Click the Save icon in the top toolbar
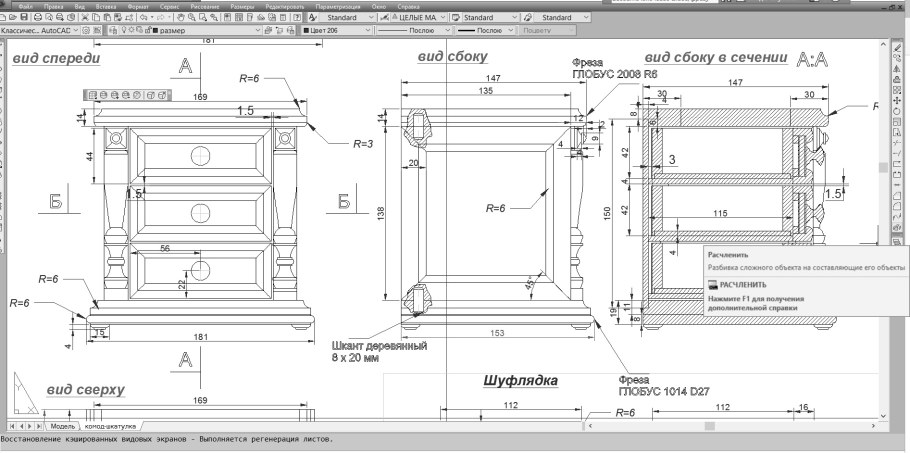The image size is (910, 453). click(24, 18)
